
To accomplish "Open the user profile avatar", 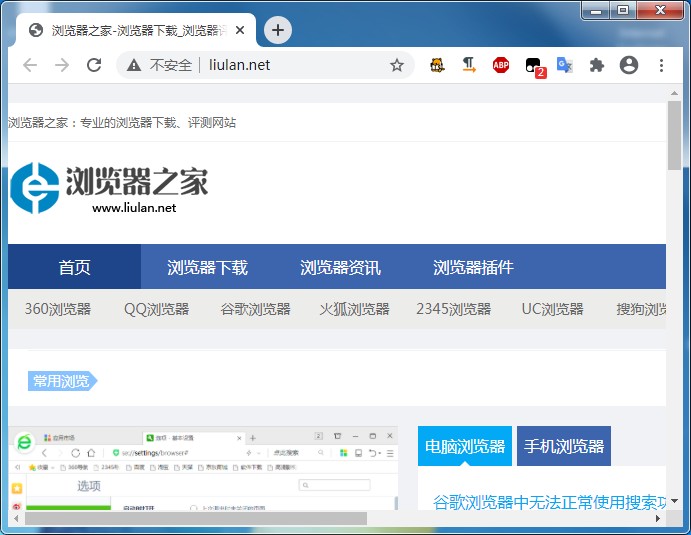I will click(629, 65).
